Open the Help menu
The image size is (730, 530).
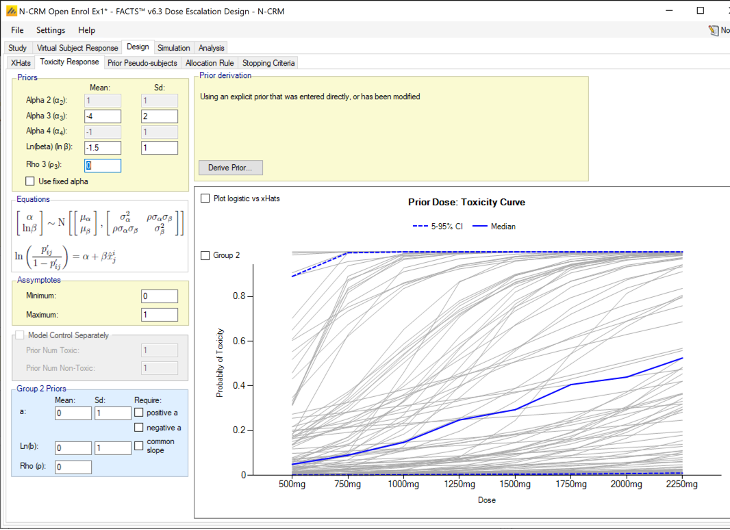[x=87, y=30]
